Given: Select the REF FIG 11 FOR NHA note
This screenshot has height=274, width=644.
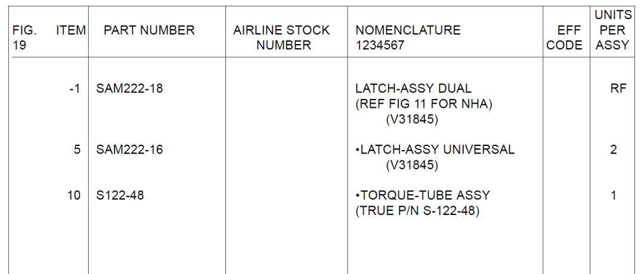Looking at the screenshot, I should (x=423, y=104).
